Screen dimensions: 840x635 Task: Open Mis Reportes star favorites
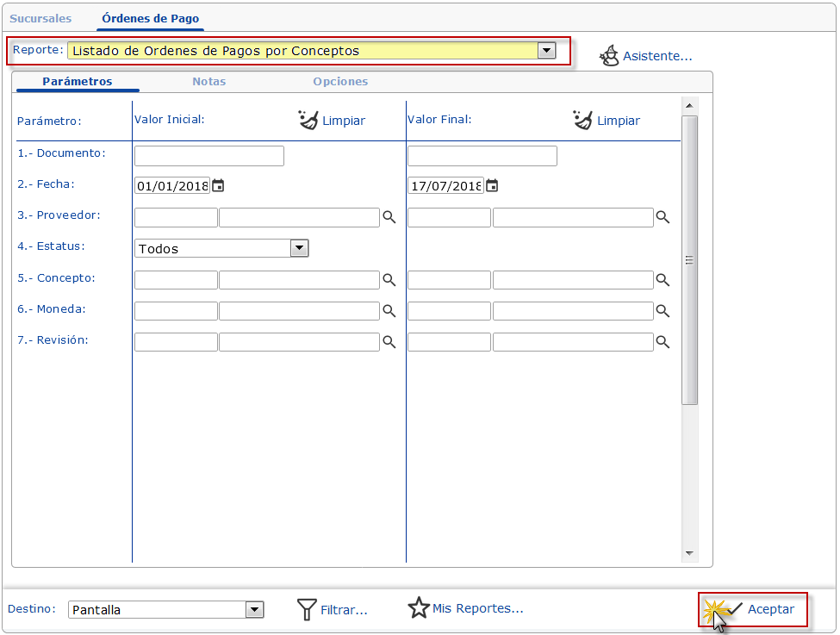click(x=419, y=608)
